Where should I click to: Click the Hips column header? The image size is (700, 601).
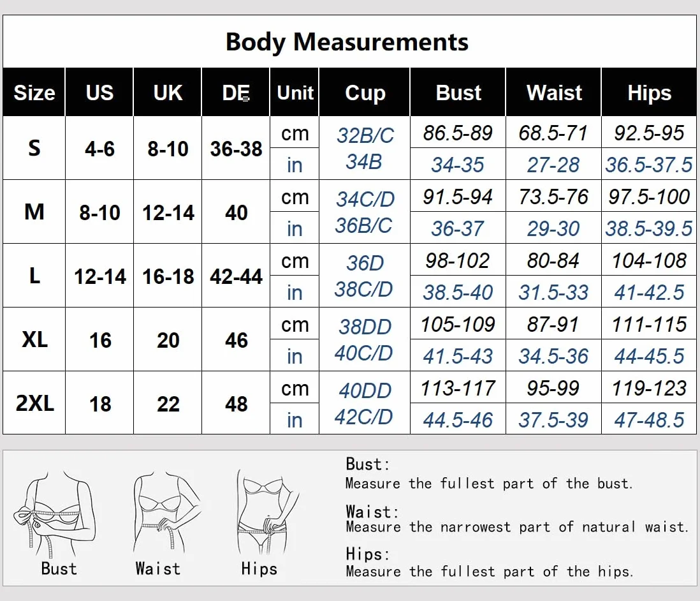(x=649, y=93)
